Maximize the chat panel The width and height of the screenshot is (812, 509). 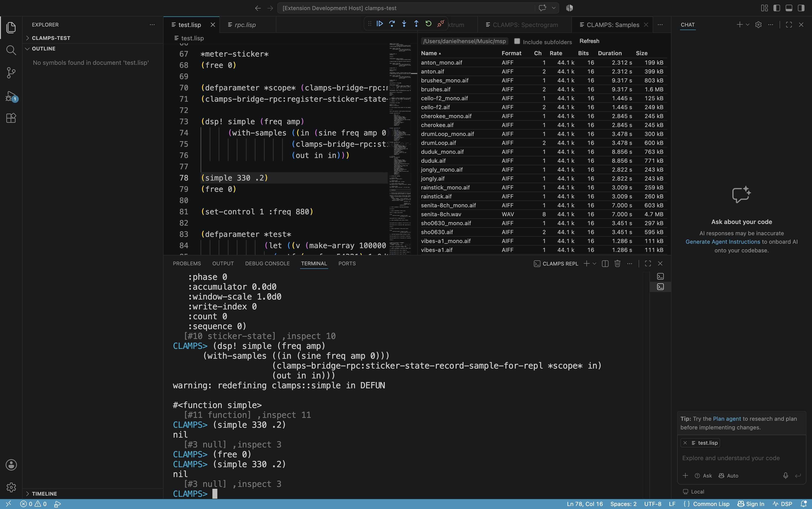pyautogui.click(x=789, y=25)
